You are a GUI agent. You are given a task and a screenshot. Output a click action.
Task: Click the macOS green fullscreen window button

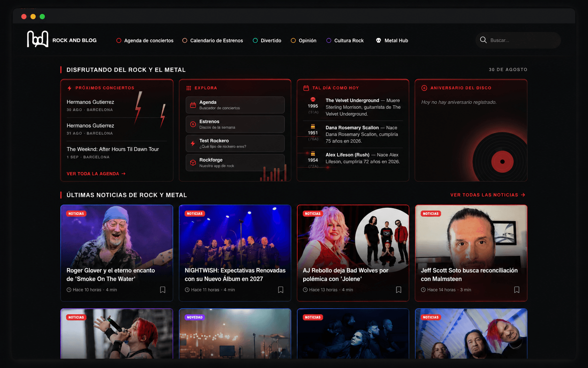tap(42, 16)
